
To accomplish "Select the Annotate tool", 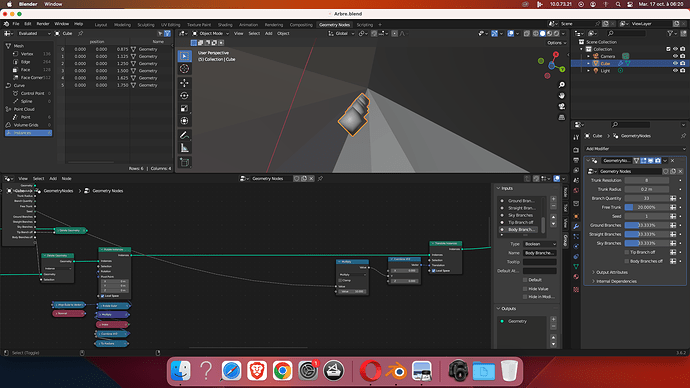I will (184, 135).
